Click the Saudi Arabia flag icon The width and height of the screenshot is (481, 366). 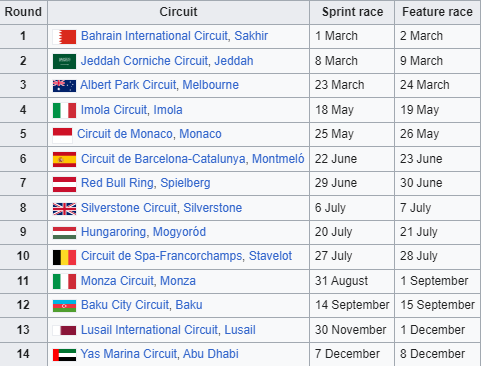pyautogui.click(x=64, y=61)
